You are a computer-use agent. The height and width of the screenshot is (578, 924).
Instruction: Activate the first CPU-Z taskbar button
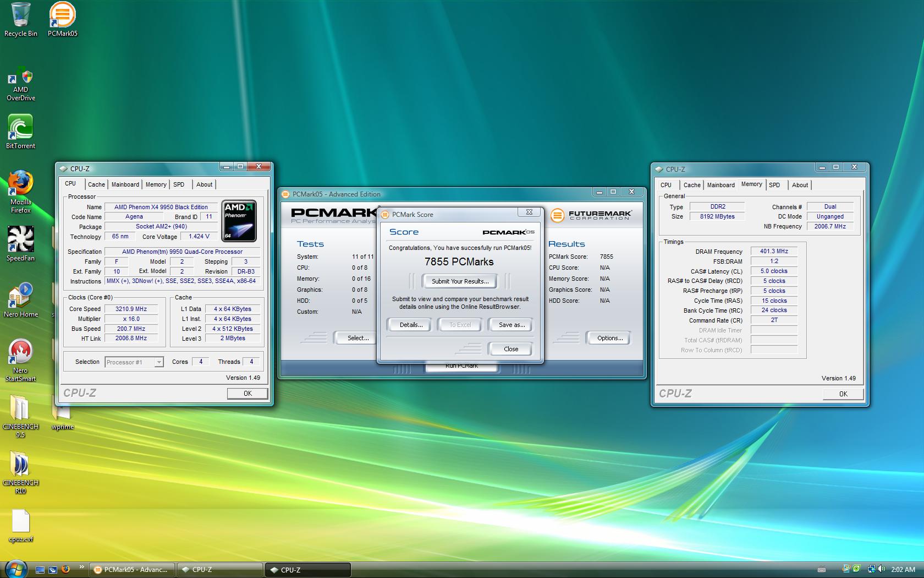point(220,570)
